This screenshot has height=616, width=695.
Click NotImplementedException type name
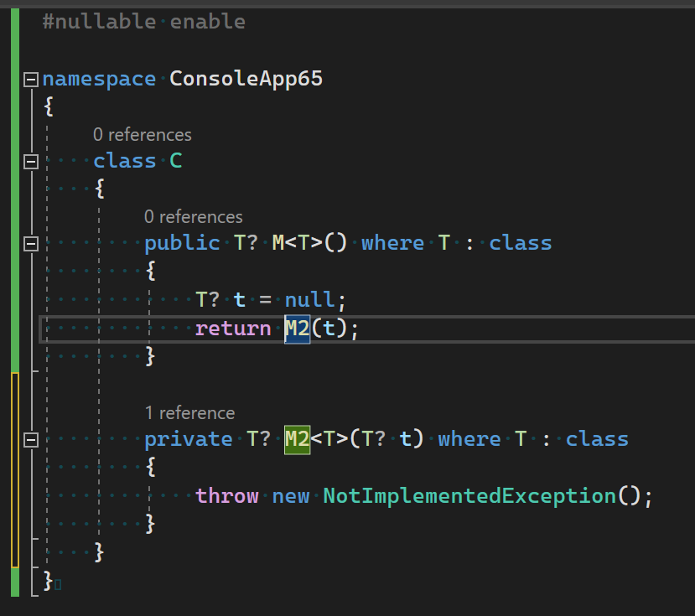click(469, 496)
